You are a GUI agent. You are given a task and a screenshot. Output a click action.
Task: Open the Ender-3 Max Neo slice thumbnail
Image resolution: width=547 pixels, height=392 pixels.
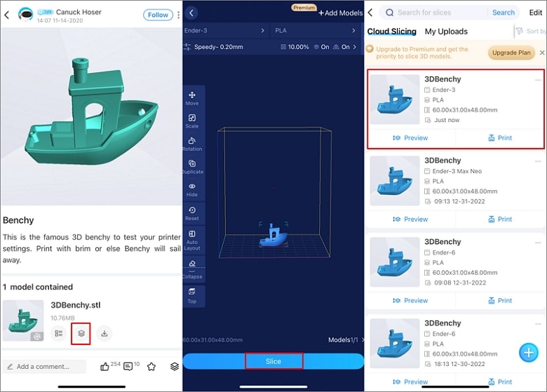pos(395,181)
